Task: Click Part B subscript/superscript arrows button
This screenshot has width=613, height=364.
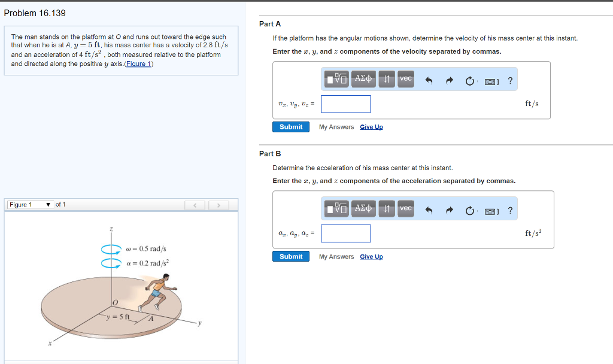Action: point(387,209)
